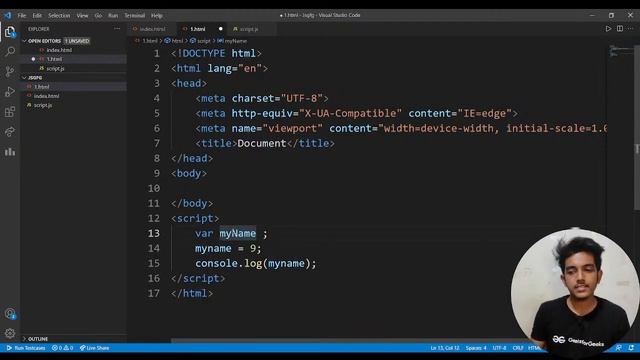
Task: Open the Run menu
Action: tap(113, 16)
